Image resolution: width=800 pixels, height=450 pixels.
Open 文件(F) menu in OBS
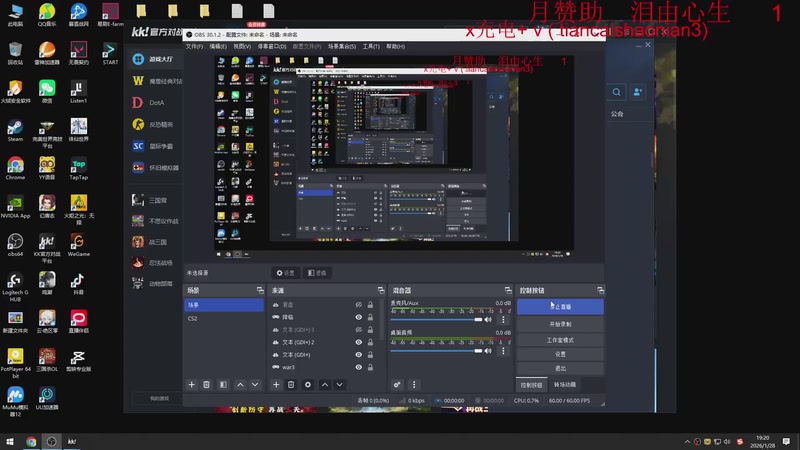tap(194, 46)
